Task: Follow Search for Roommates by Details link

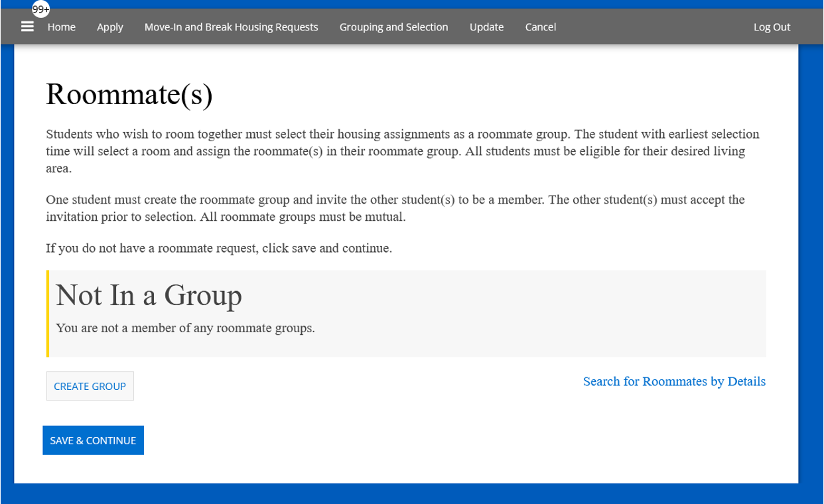Action: [x=674, y=381]
